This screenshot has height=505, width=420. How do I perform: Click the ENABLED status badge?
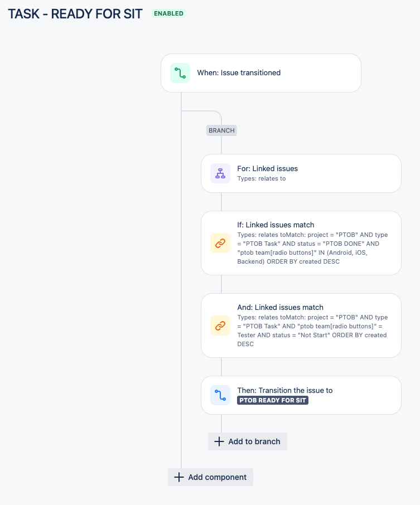click(x=168, y=13)
